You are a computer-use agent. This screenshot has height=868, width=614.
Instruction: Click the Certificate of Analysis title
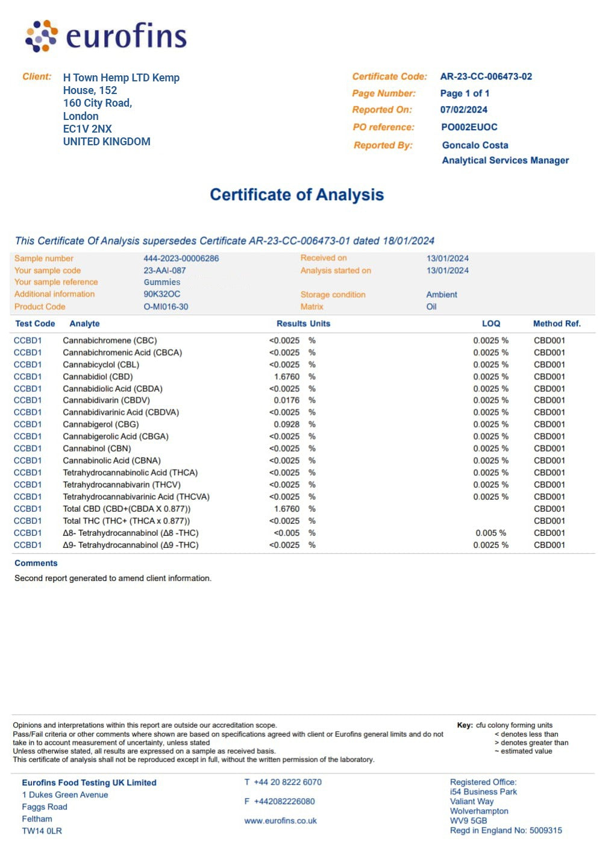(x=296, y=195)
